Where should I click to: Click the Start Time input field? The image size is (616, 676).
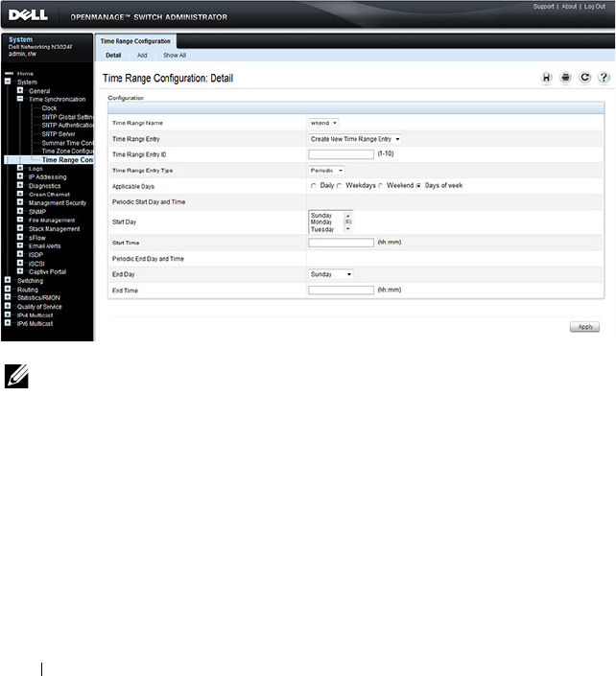(x=341, y=243)
